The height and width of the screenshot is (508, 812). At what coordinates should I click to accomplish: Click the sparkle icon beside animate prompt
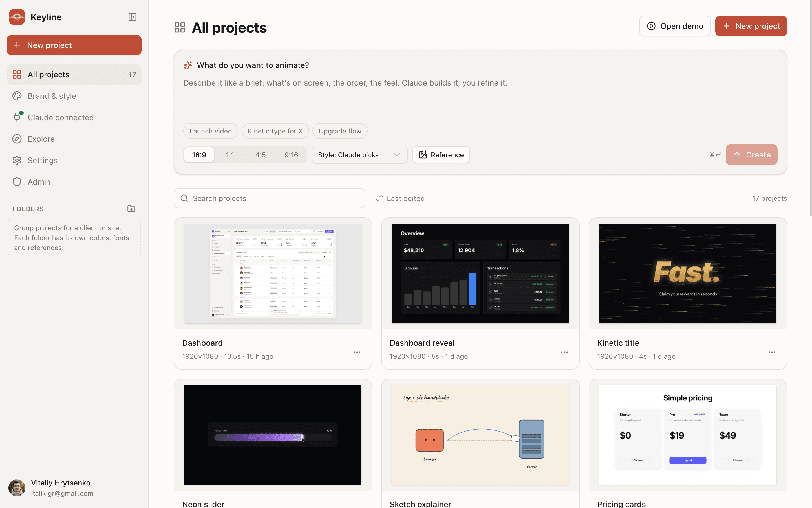187,65
